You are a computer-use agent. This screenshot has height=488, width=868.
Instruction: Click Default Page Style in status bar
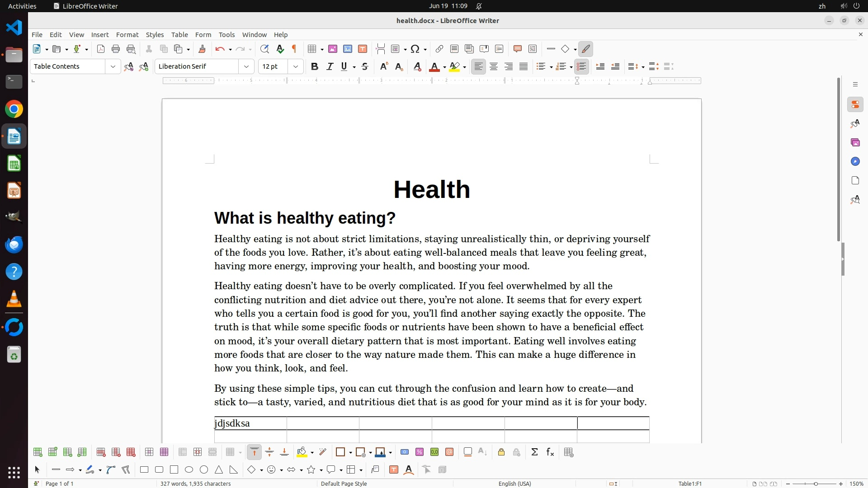(x=344, y=483)
